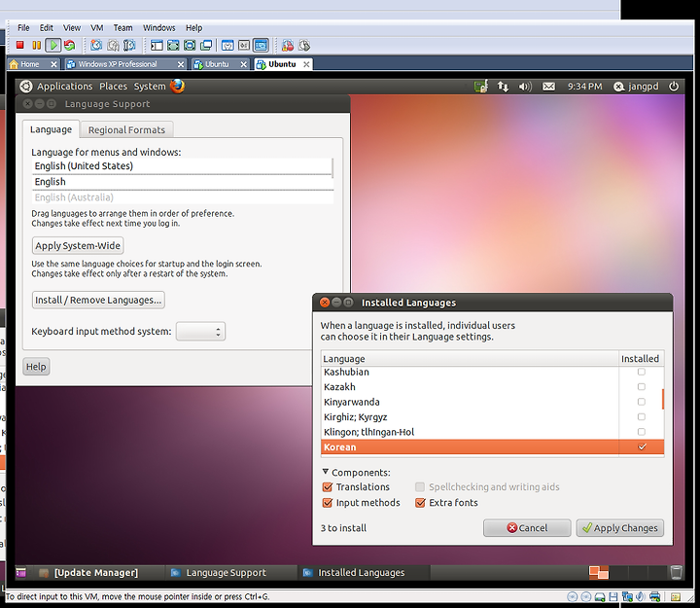
Task: Click the yellow Suspend (pause) toolbar icon
Action: [x=37, y=45]
